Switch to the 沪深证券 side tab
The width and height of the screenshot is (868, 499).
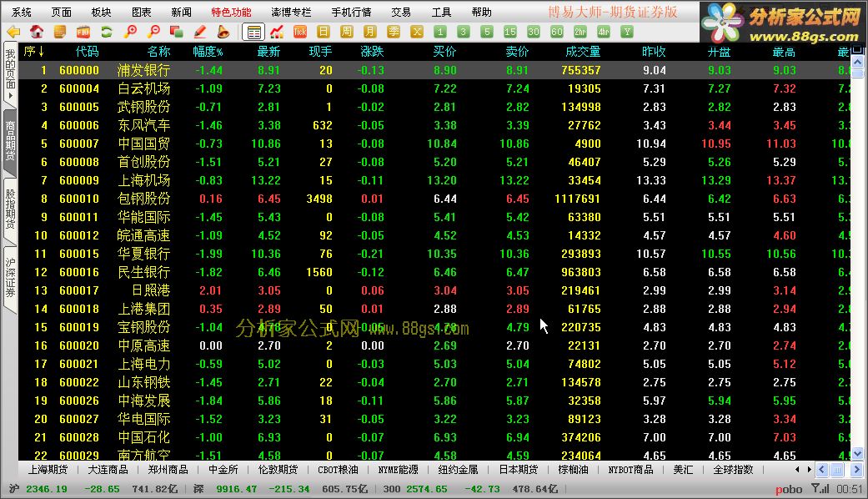10,278
